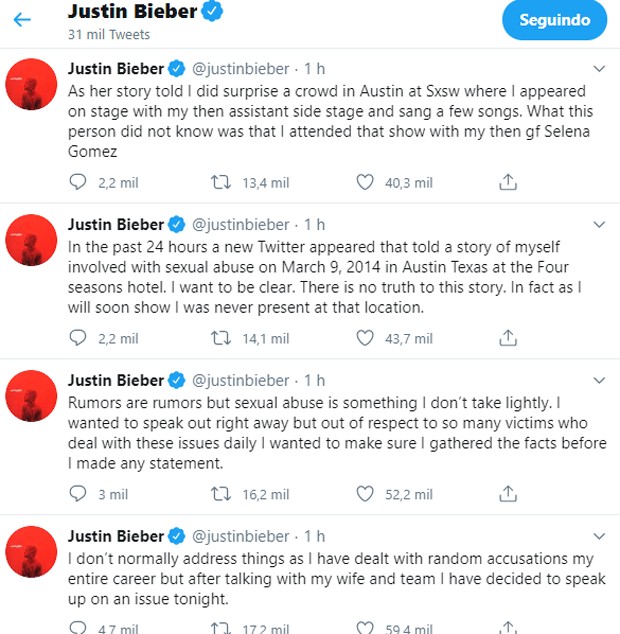Share the Austin Sxsw tweet
Image resolution: width=620 pixels, height=634 pixels.
pyautogui.click(x=508, y=182)
